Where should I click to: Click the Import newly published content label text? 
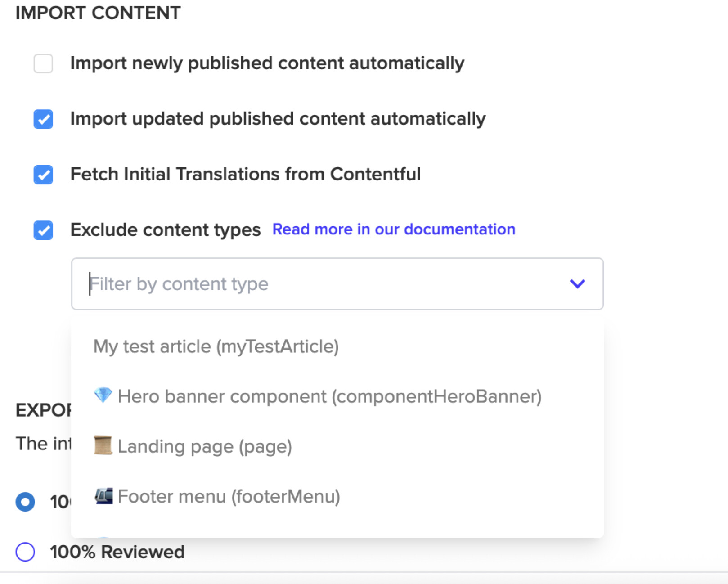click(267, 63)
